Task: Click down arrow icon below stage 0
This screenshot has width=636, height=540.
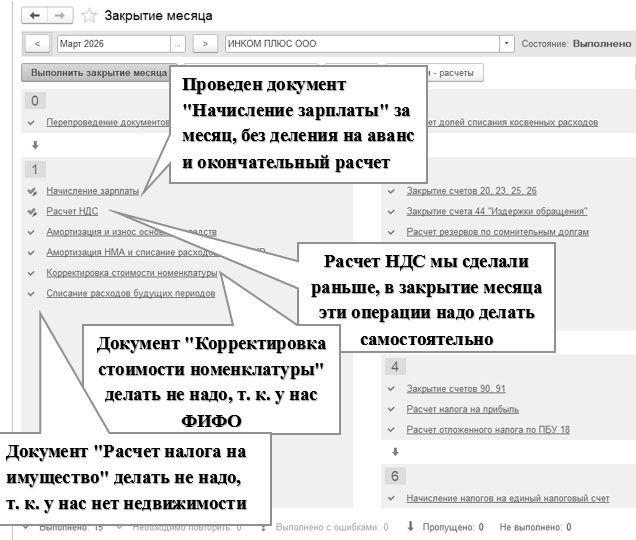Action: (35, 145)
